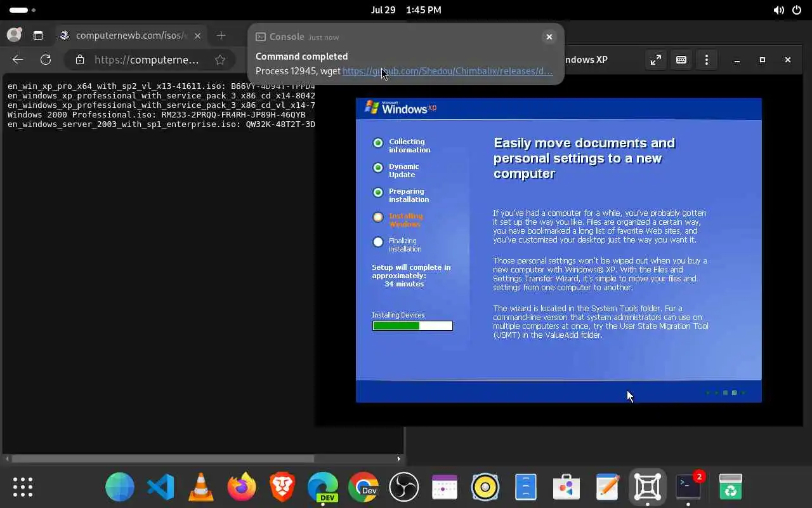This screenshot has width=812, height=508.
Task: Launch Firefox from dock
Action: 242,487
